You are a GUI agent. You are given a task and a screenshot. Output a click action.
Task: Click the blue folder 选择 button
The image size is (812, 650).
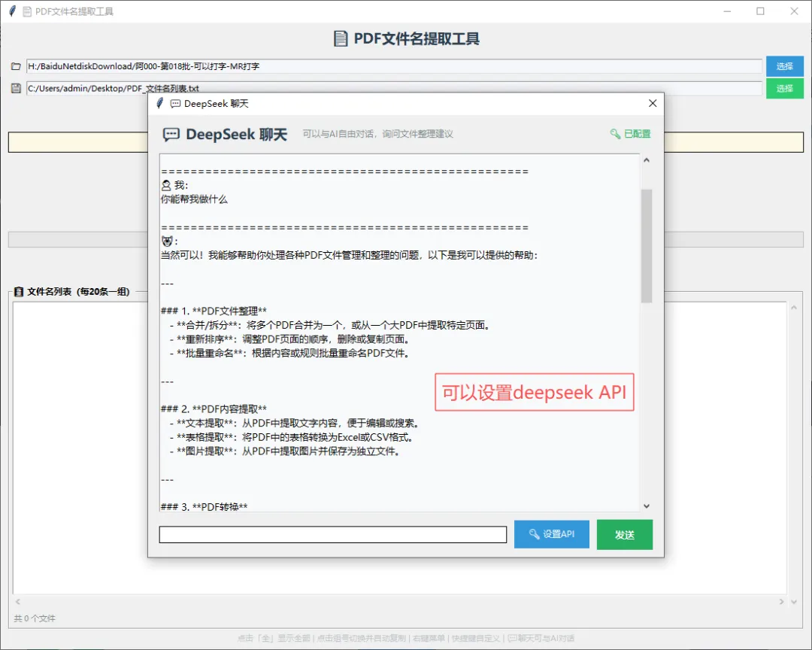(x=784, y=66)
